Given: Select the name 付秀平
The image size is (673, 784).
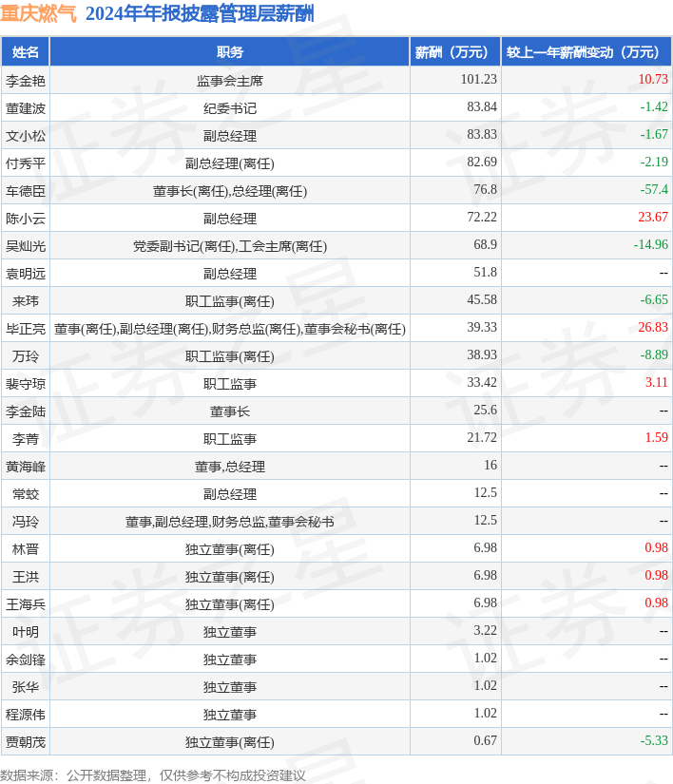Looking at the screenshot, I should tap(26, 163).
